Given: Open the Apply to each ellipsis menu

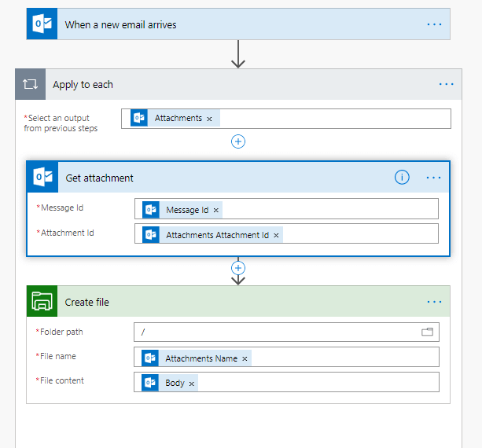Looking at the screenshot, I should tap(446, 84).
